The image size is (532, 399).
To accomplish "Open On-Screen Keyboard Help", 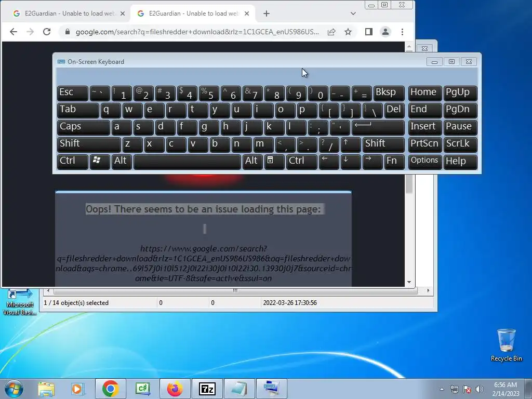I will (x=460, y=162).
